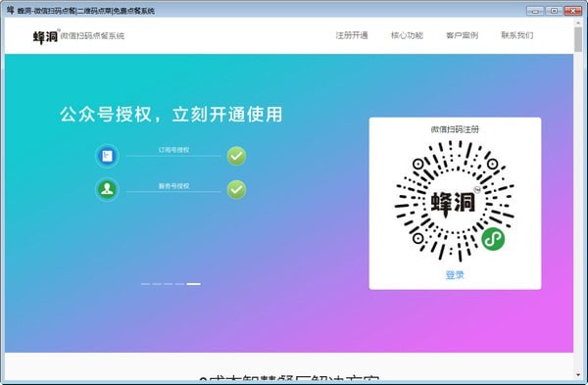Image resolution: width=588 pixels, height=385 pixels.
Task: Select the second carousel indicator dash
Action: click(x=157, y=284)
